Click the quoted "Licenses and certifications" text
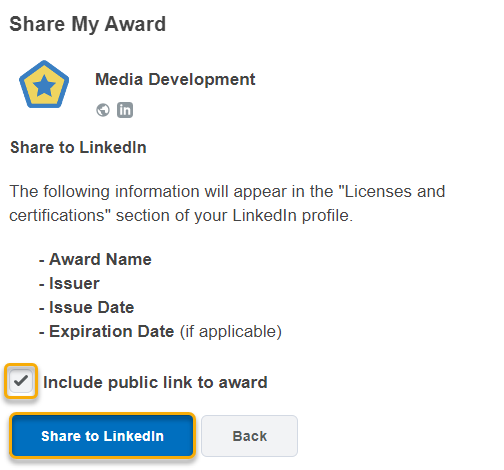The image size is (504, 470). tap(227, 203)
